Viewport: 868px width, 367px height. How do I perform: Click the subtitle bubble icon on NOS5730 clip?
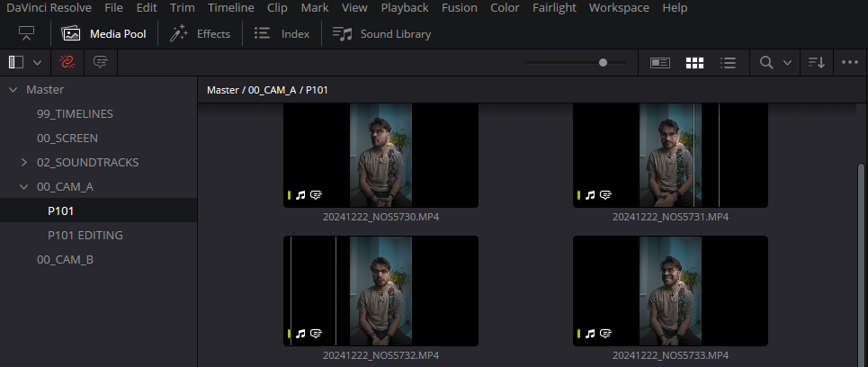(316, 195)
